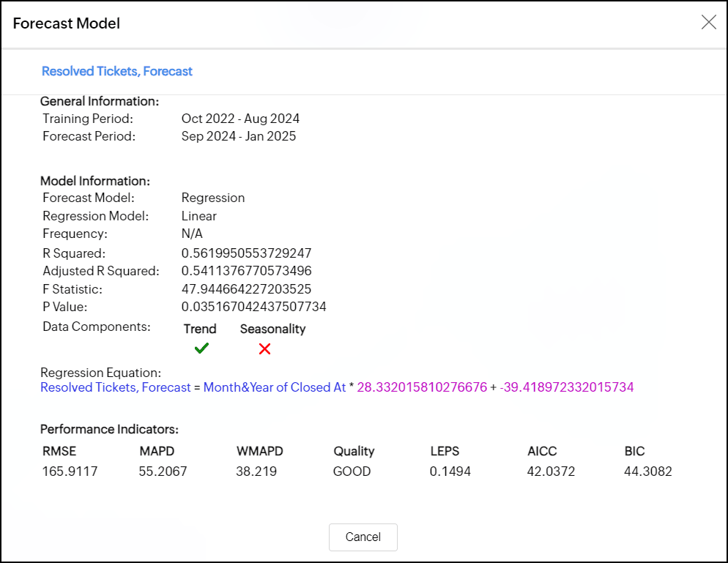The image size is (728, 563).
Task: Click the Forecast Model dialog title
Action: tap(67, 23)
